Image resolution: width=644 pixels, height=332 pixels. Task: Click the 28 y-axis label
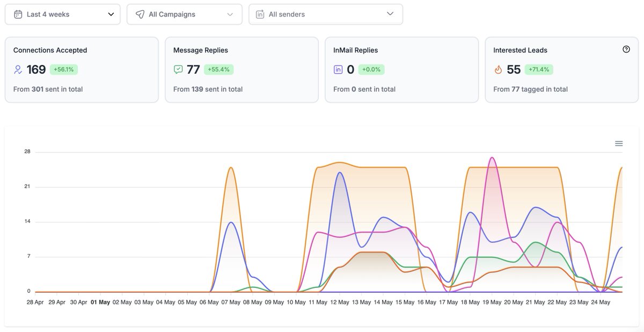pos(27,151)
